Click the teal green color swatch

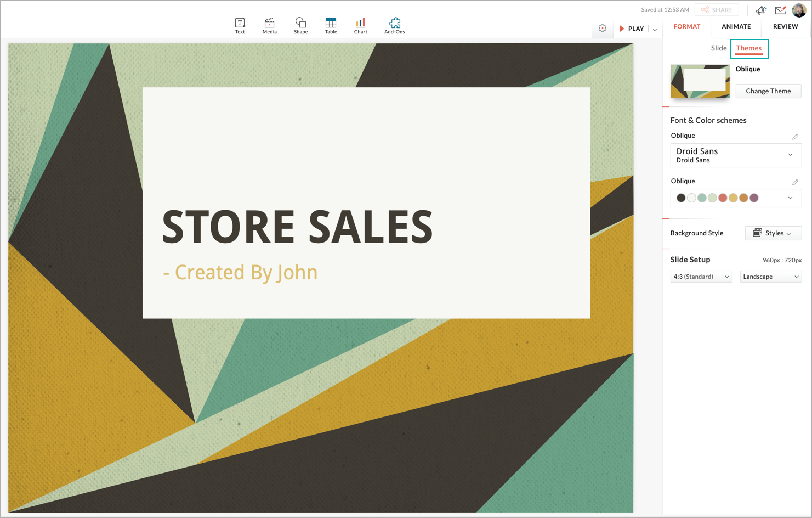(702, 198)
